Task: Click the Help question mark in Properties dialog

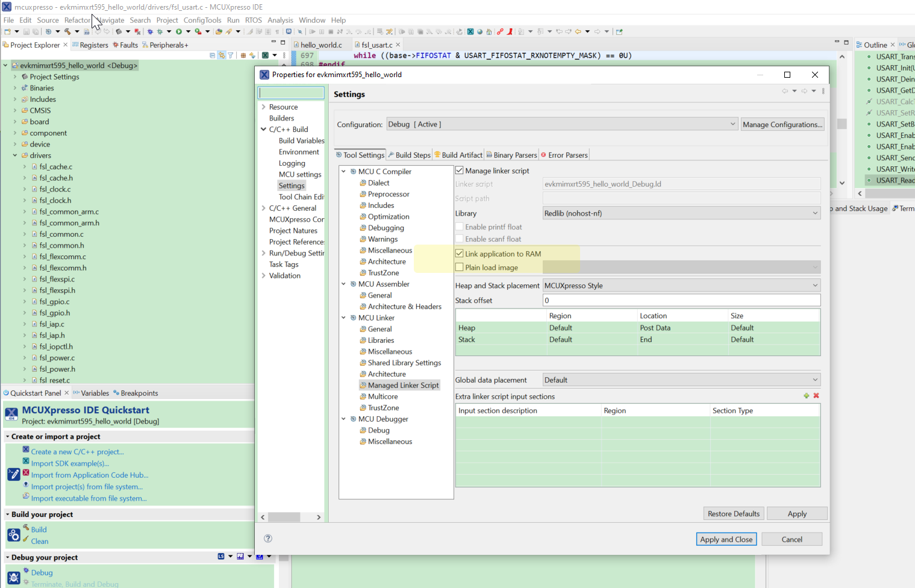Action: pos(267,539)
